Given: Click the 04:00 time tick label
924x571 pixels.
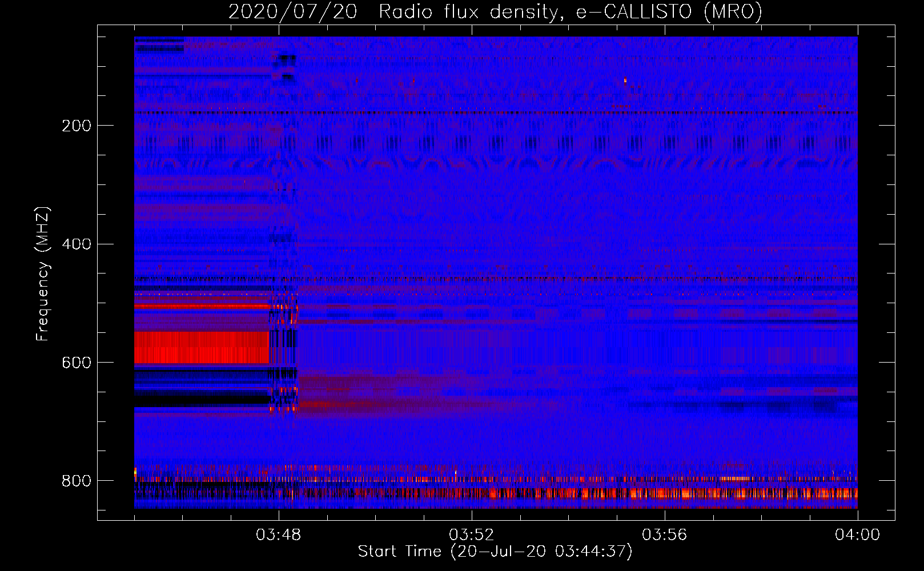Looking at the screenshot, I should pyautogui.click(x=857, y=535).
